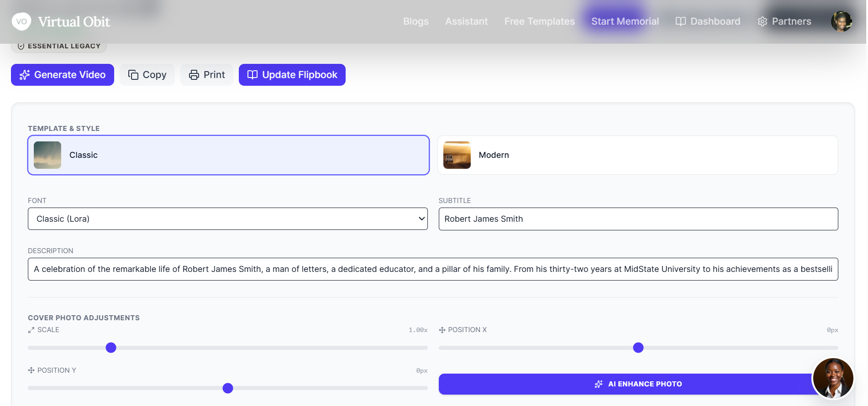Click the AI Enhance Photo button
This screenshot has width=868, height=406.
(638, 384)
